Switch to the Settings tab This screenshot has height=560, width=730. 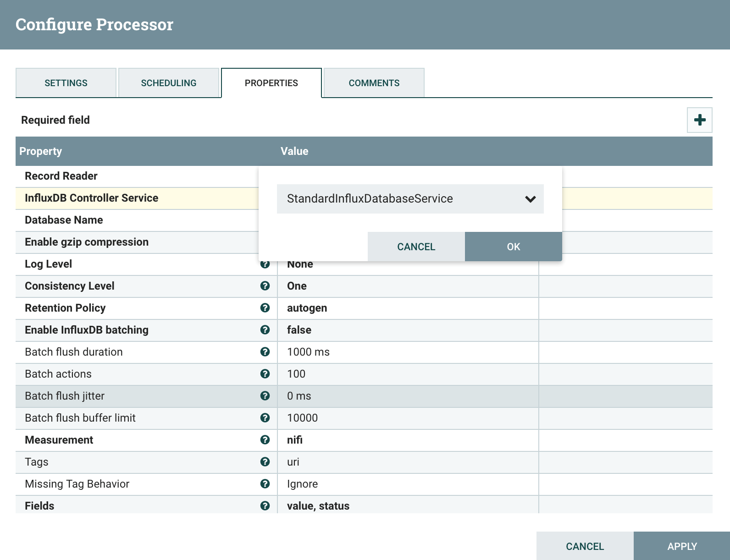66,83
